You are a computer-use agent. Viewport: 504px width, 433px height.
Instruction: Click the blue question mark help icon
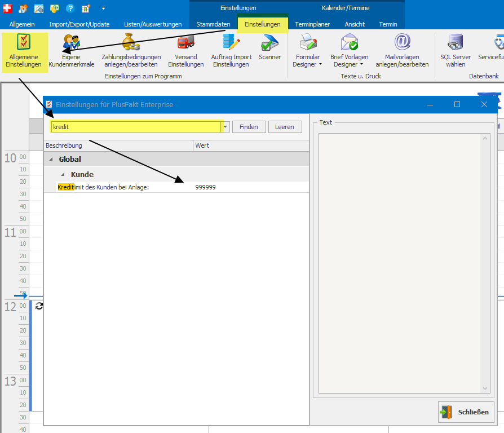pyautogui.click(x=70, y=8)
